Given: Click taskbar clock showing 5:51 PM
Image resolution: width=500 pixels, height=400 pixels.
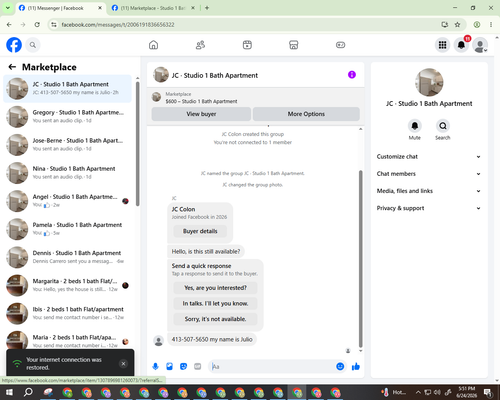Looking at the screenshot, I should coord(467,392).
